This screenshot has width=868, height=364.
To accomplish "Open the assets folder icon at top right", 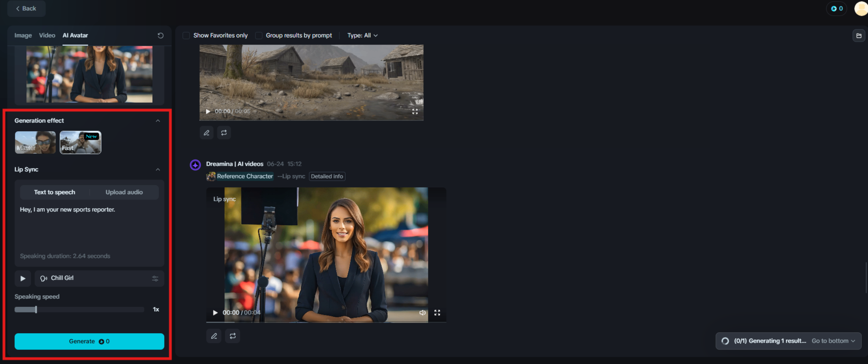I will tap(859, 35).
